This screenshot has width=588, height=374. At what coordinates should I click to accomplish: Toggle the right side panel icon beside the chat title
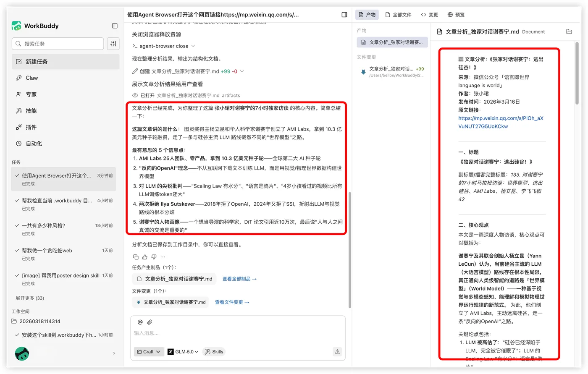(x=344, y=15)
